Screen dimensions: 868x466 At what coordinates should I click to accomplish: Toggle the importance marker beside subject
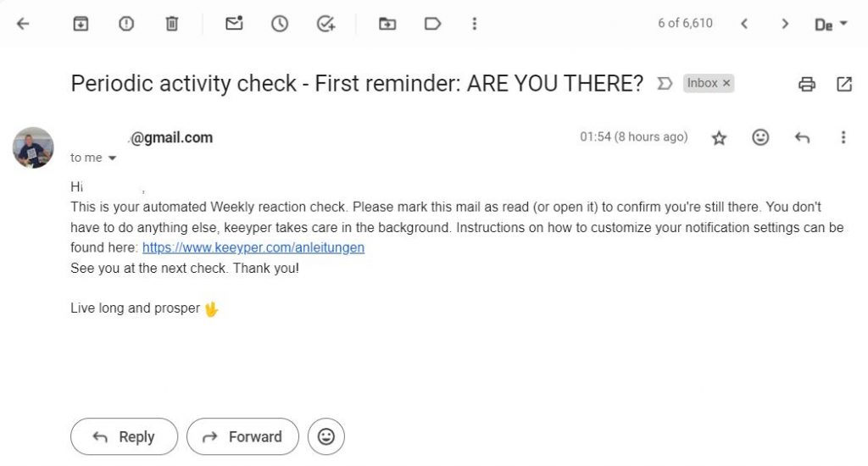665,84
